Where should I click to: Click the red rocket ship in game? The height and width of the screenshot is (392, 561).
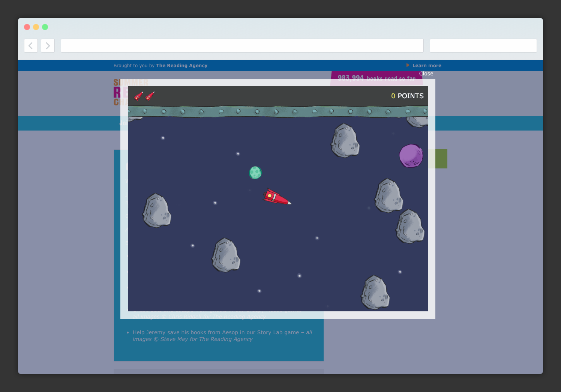click(x=277, y=197)
